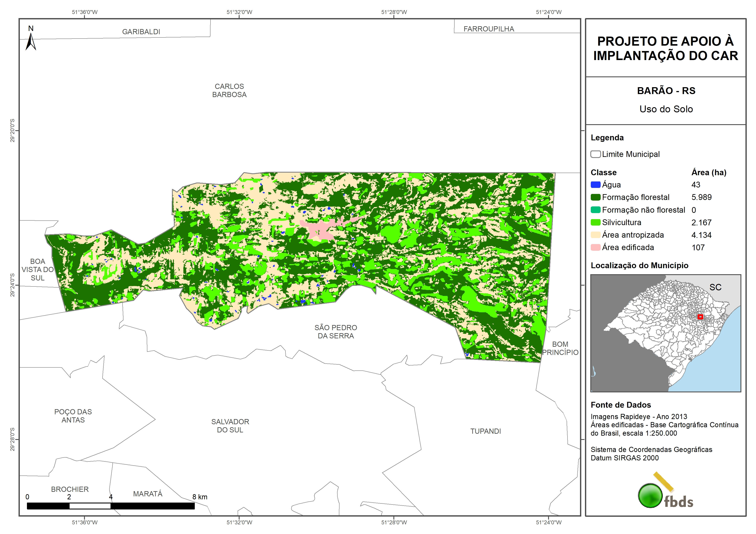Viewport: 756px width, 534px height.
Task: Click the Água blue legend swatch
Action: click(595, 185)
